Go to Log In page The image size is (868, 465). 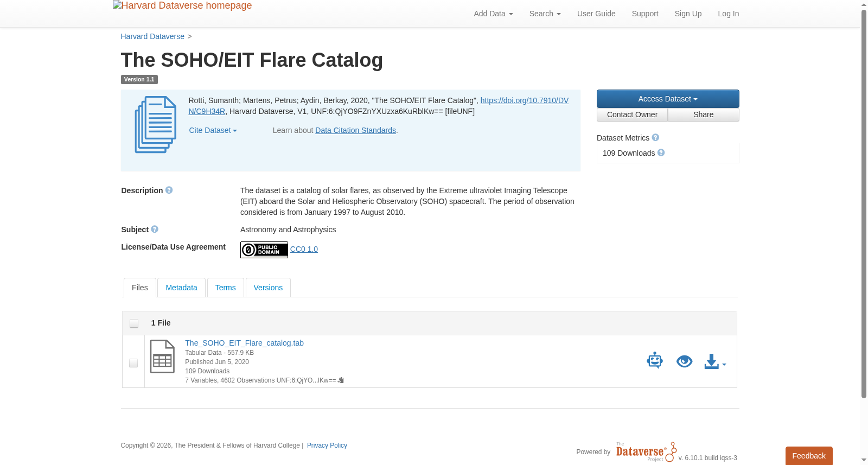[729, 14]
